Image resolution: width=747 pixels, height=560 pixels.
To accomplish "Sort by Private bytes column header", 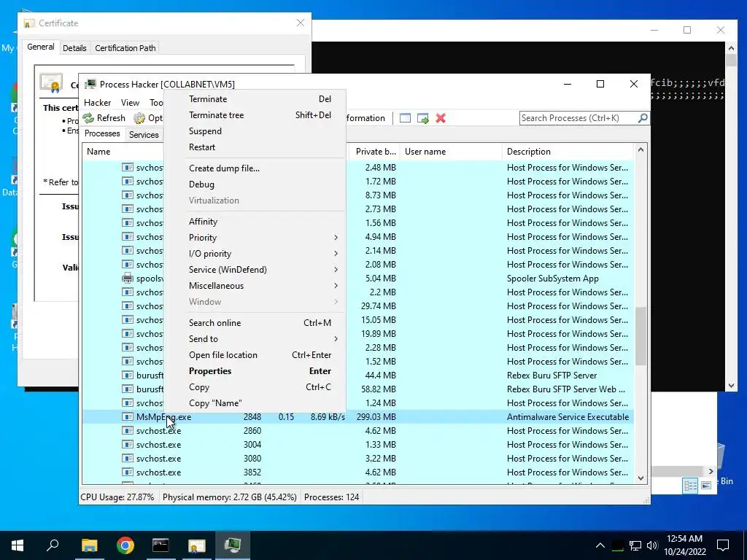I will [375, 152].
